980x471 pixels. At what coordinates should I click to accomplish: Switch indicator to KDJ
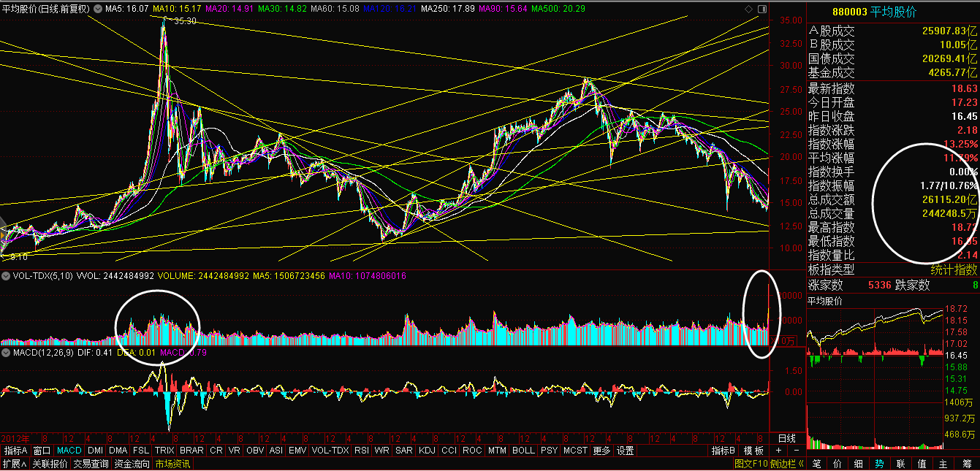(426, 451)
